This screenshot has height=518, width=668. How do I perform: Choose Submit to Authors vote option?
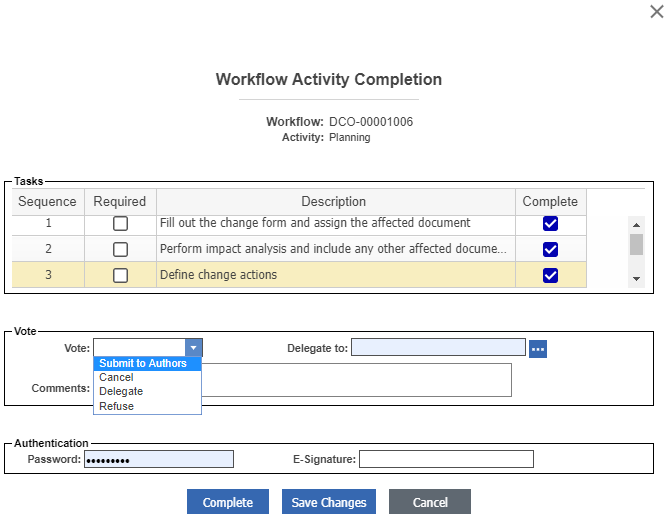point(147,363)
